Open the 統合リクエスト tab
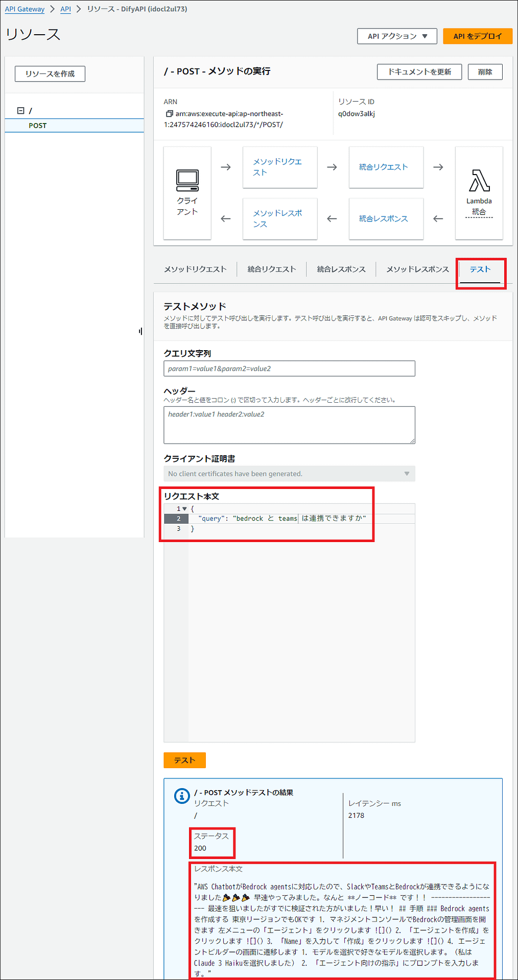 pos(272,269)
